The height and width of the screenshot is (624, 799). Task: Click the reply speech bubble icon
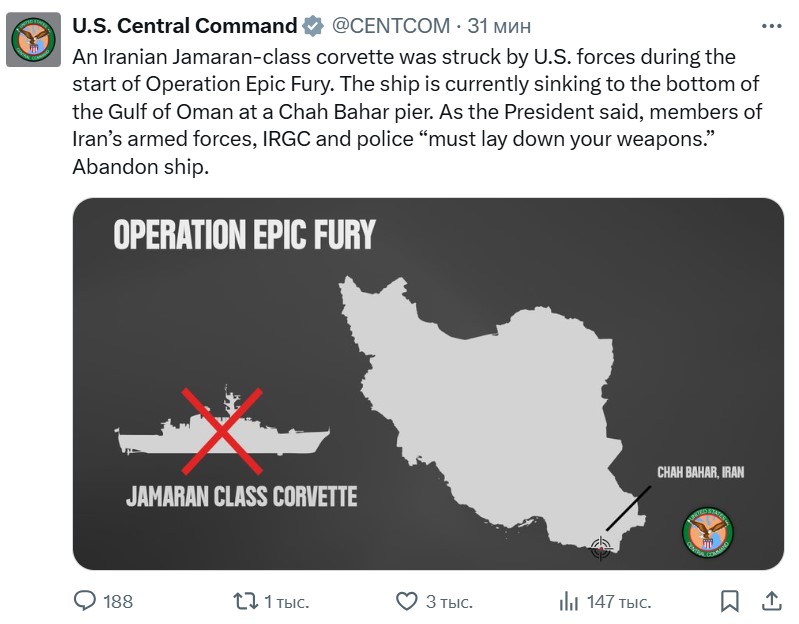pyautogui.click(x=86, y=601)
